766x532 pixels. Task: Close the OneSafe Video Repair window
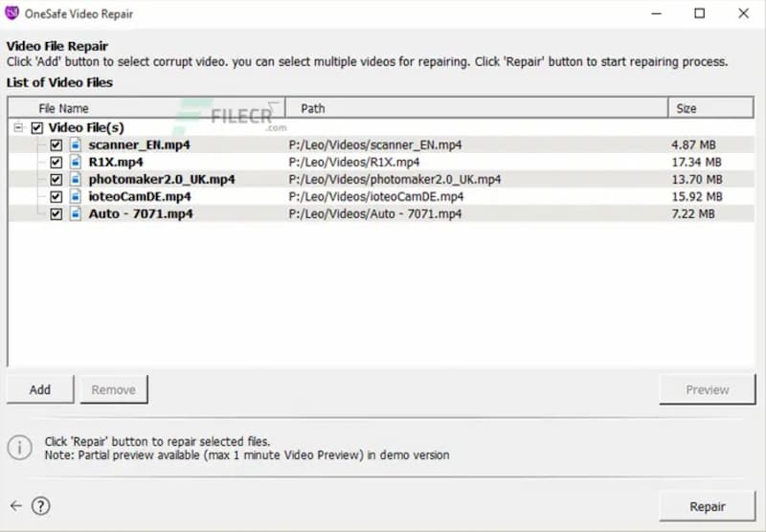(x=743, y=13)
